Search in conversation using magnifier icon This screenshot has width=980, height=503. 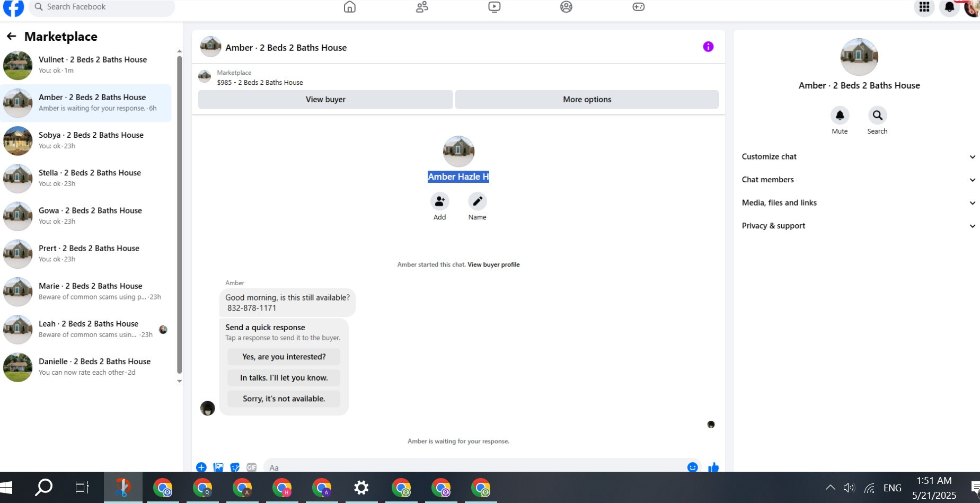[x=878, y=115]
